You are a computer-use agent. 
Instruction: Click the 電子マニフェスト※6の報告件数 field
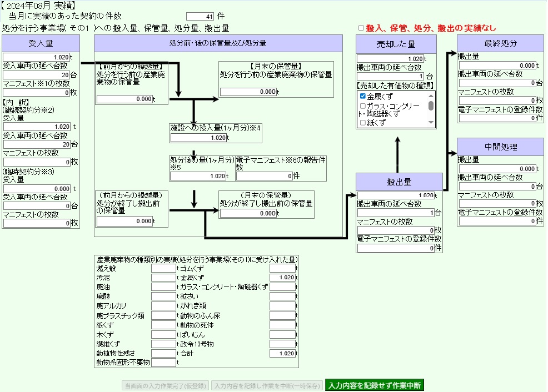point(265,176)
